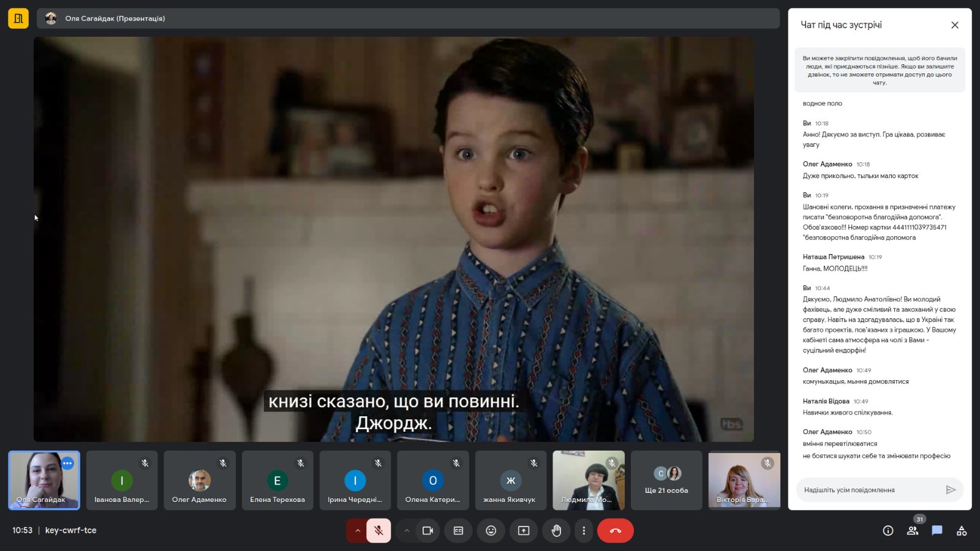Open more options three-dot menu

tap(584, 531)
